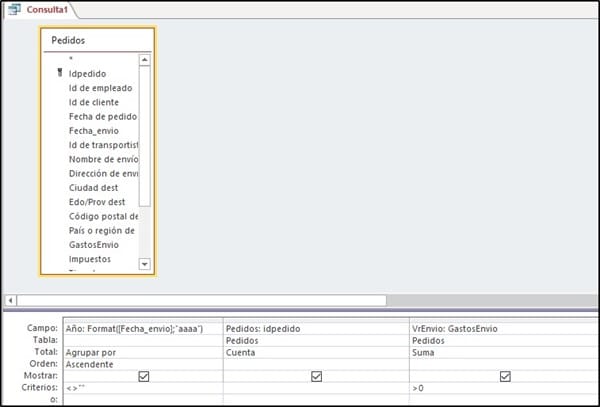Select the Impuestos field
The height and width of the screenshot is (407, 600).
click(90, 259)
